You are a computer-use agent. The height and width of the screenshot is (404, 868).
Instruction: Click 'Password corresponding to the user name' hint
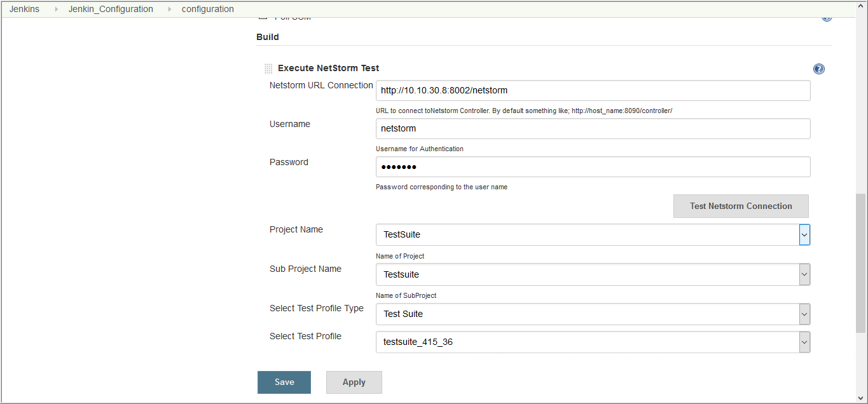[x=441, y=187]
